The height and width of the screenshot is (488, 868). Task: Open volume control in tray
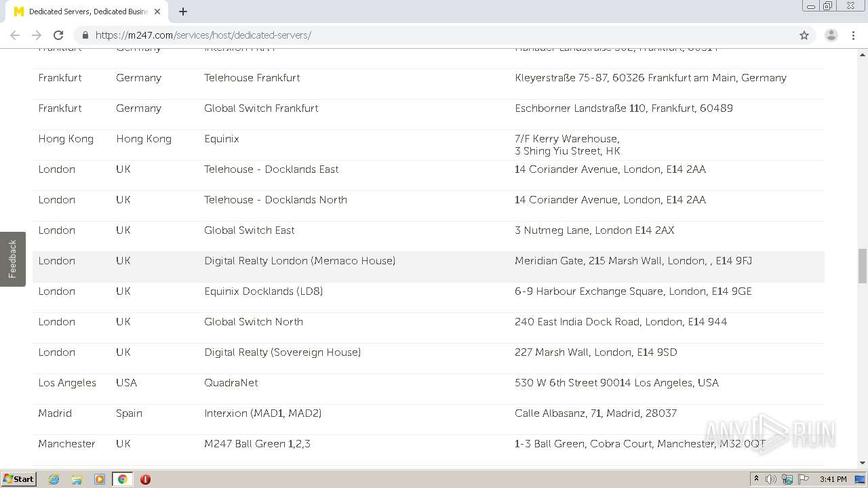coord(771,479)
